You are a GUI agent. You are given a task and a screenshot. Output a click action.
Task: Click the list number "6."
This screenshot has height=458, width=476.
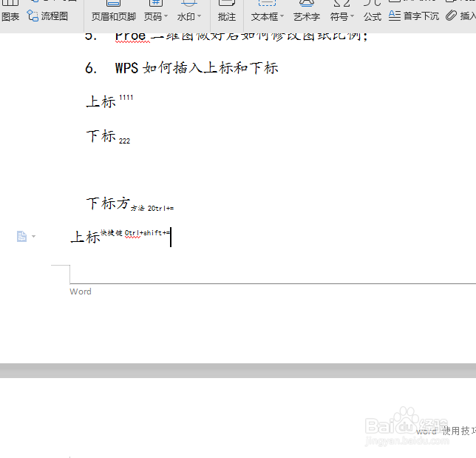pyautogui.click(x=91, y=68)
